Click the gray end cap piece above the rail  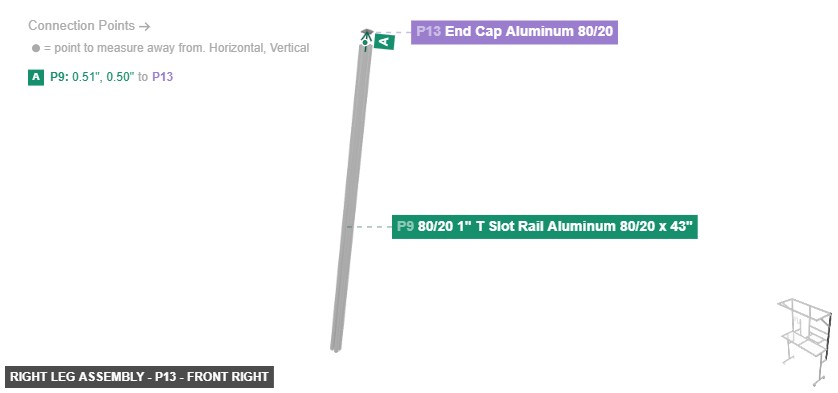point(366,31)
